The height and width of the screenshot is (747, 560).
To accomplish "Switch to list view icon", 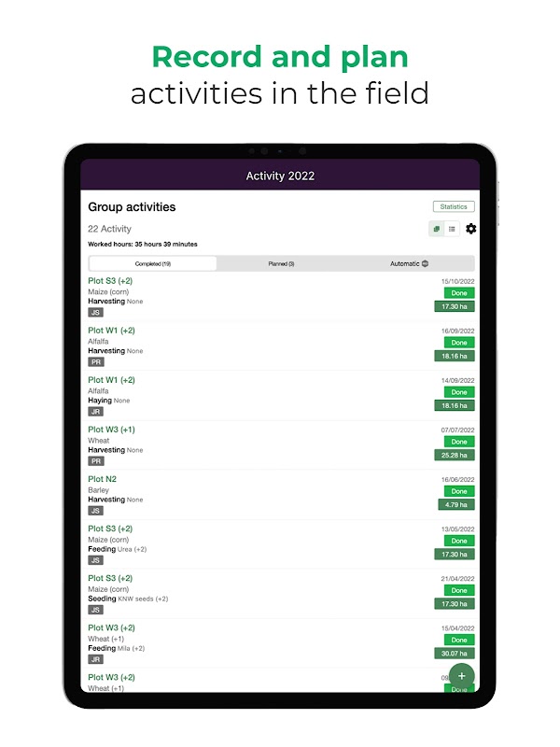I will [452, 229].
